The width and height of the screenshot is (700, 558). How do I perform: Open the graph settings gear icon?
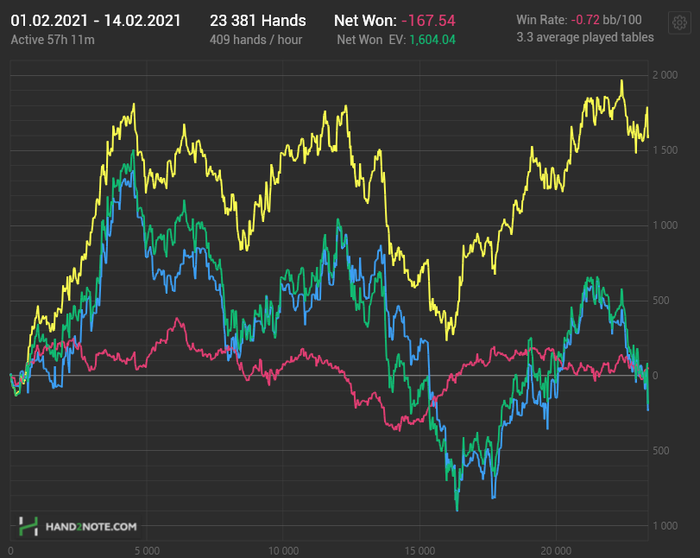pyautogui.click(x=679, y=22)
